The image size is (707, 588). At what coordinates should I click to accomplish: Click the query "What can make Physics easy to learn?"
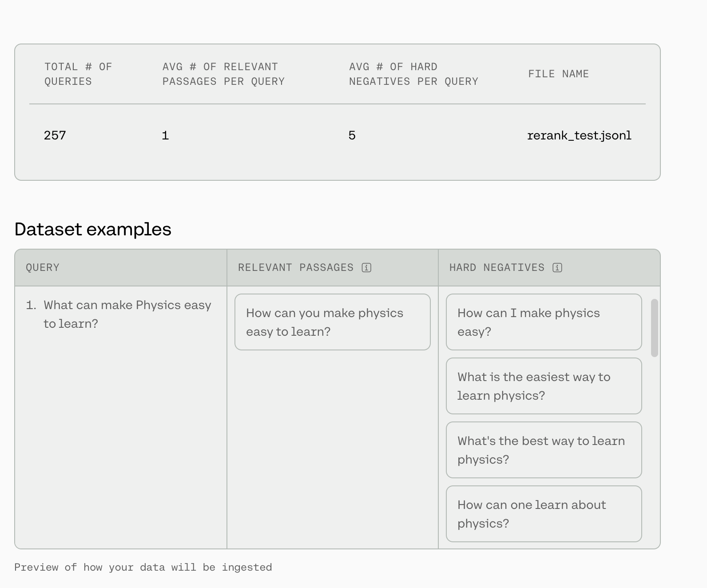[x=127, y=314]
